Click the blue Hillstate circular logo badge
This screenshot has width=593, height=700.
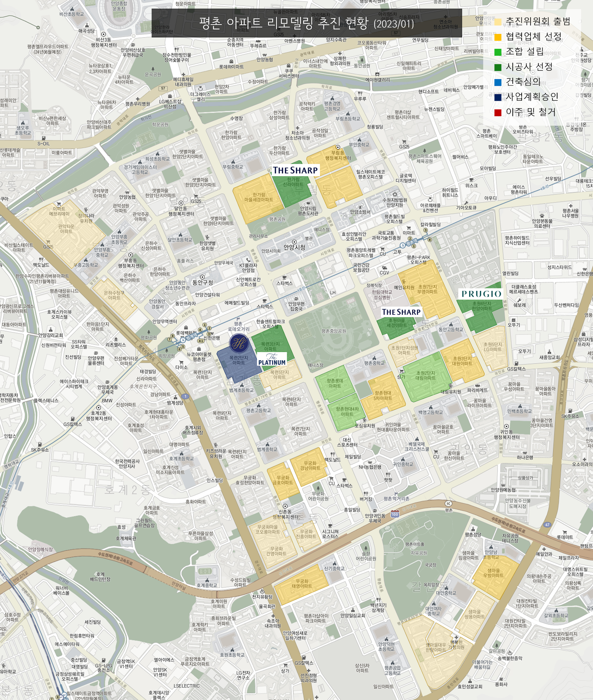239,343
